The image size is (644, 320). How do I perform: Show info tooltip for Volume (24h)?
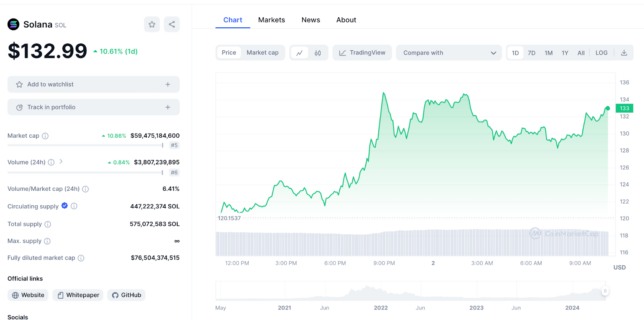51,162
